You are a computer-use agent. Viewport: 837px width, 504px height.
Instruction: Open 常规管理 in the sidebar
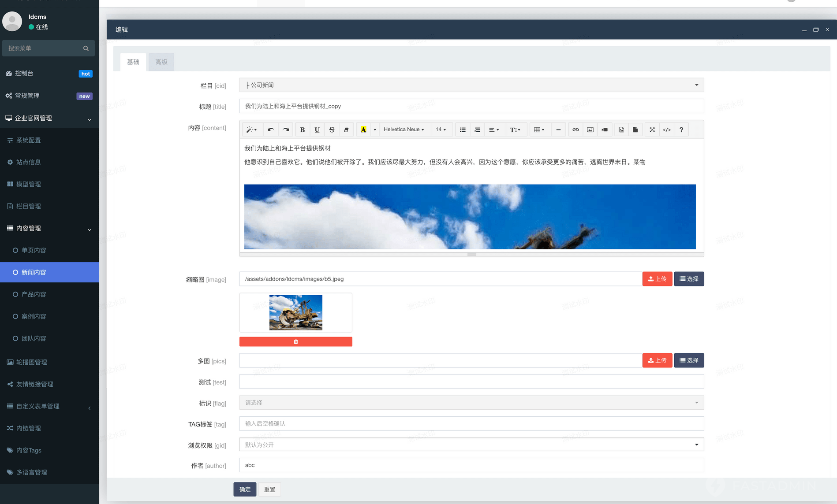(x=49, y=96)
